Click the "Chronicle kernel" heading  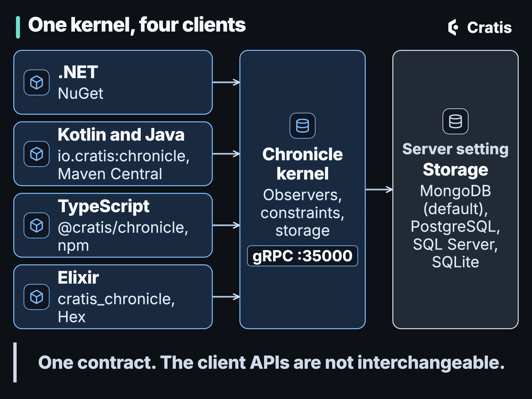[303, 164]
